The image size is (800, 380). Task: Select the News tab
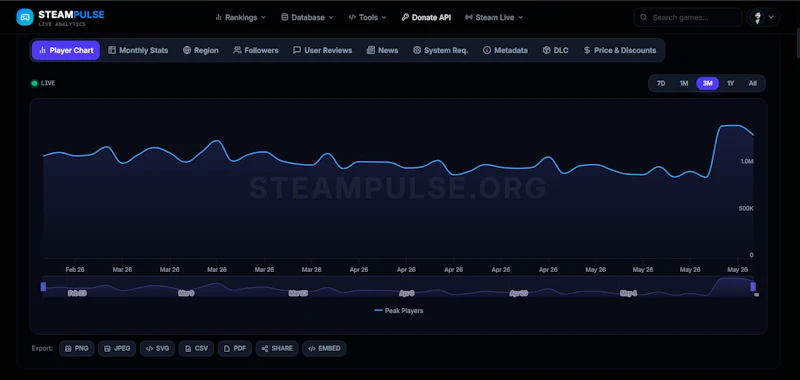point(382,50)
